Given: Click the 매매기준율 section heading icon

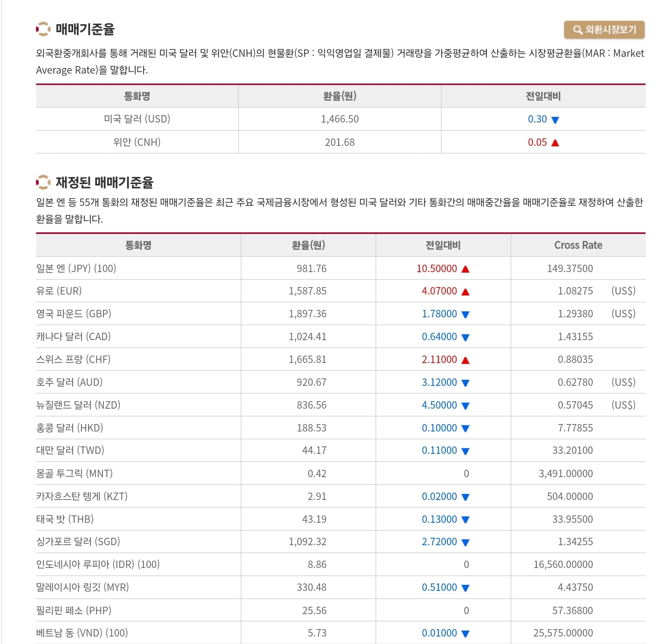Looking at the screenshot, I should pyautogui.click(x=43, y=29).
